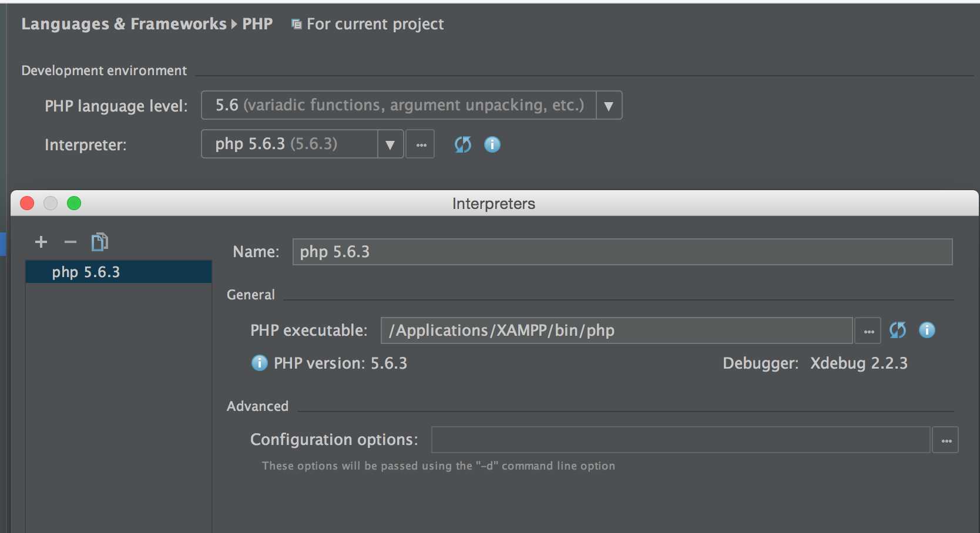
Task: Click the PHP executable path field
Action: [x=617, y=330]
